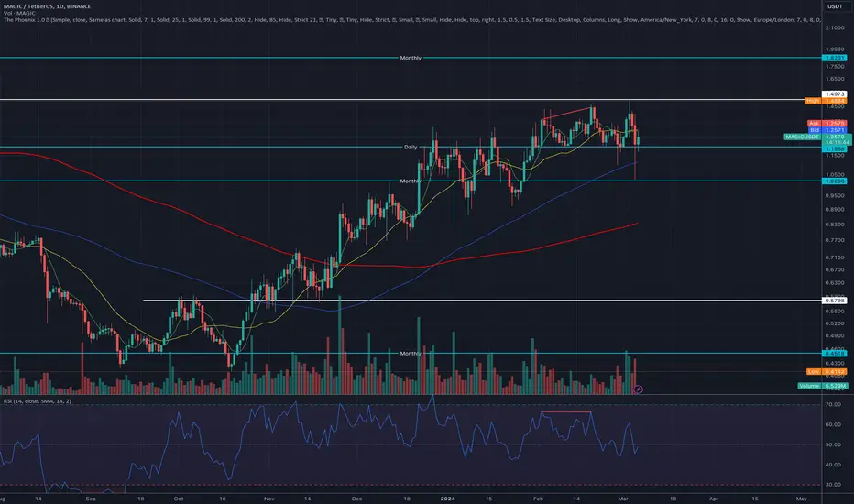854x504 pixels.
Task: Click the Nov label on the time axis
Action: click(269, 499)
